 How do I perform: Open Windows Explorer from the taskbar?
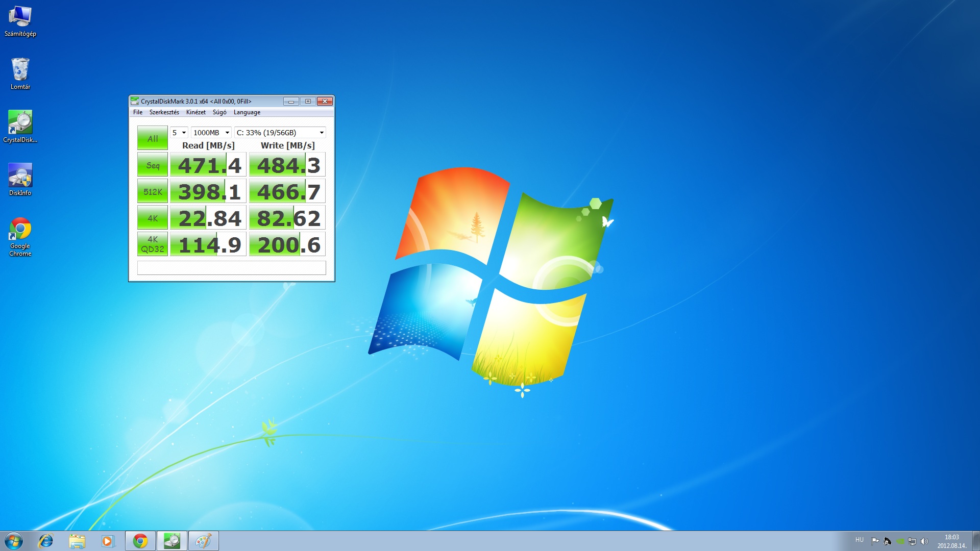tap(77, 541)
